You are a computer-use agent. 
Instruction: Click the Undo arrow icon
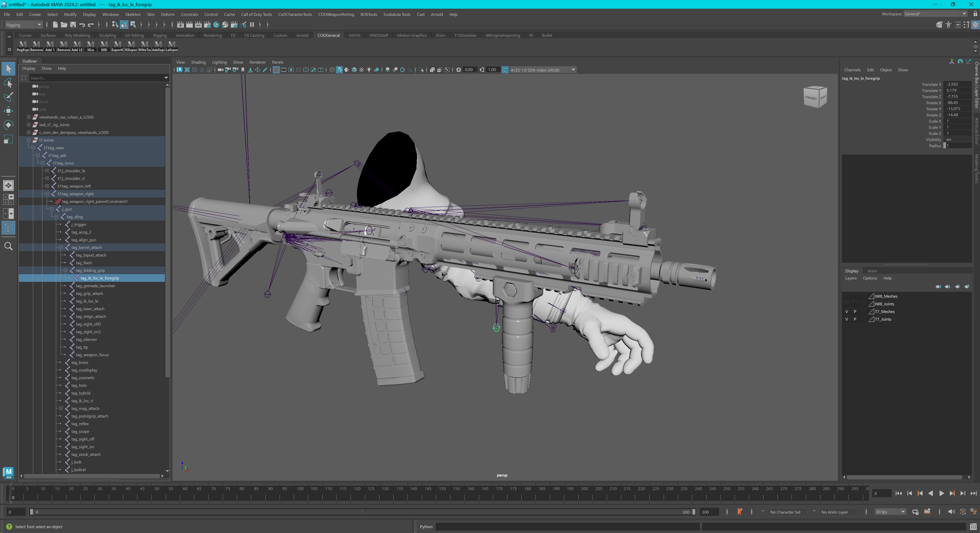pos(82,25)
